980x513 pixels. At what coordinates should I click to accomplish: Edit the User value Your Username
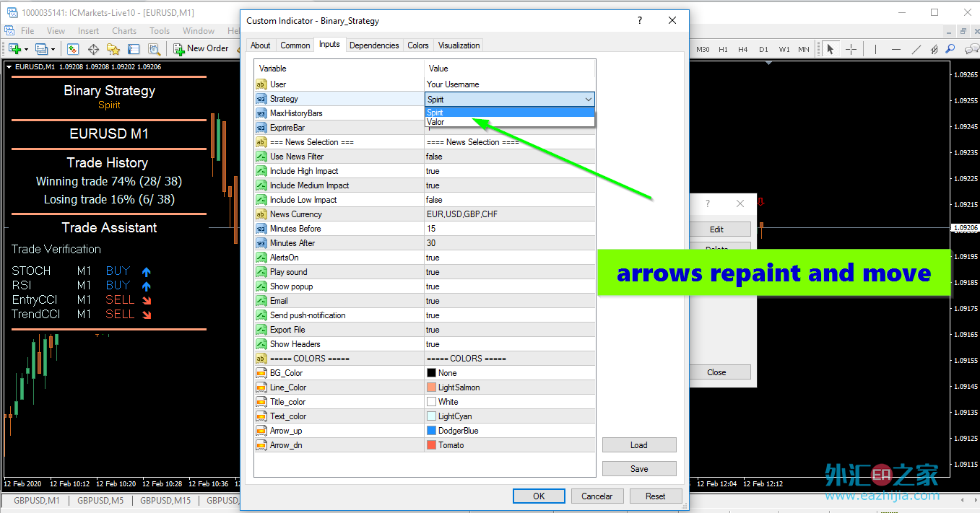[x=510, y=84]
